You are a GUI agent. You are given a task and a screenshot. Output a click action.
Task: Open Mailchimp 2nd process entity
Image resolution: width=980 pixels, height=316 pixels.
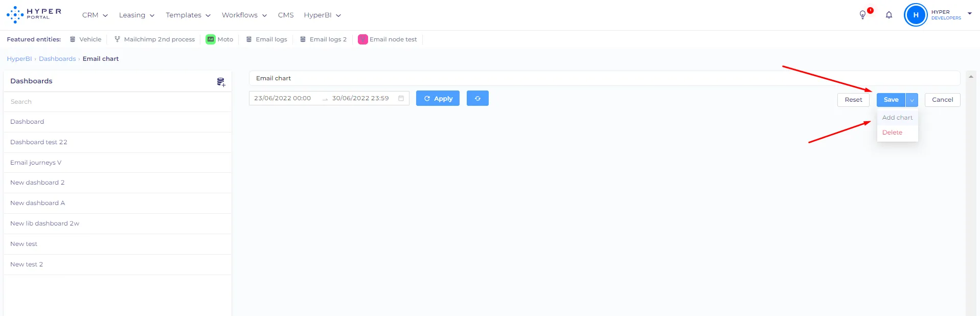(154, 39)
